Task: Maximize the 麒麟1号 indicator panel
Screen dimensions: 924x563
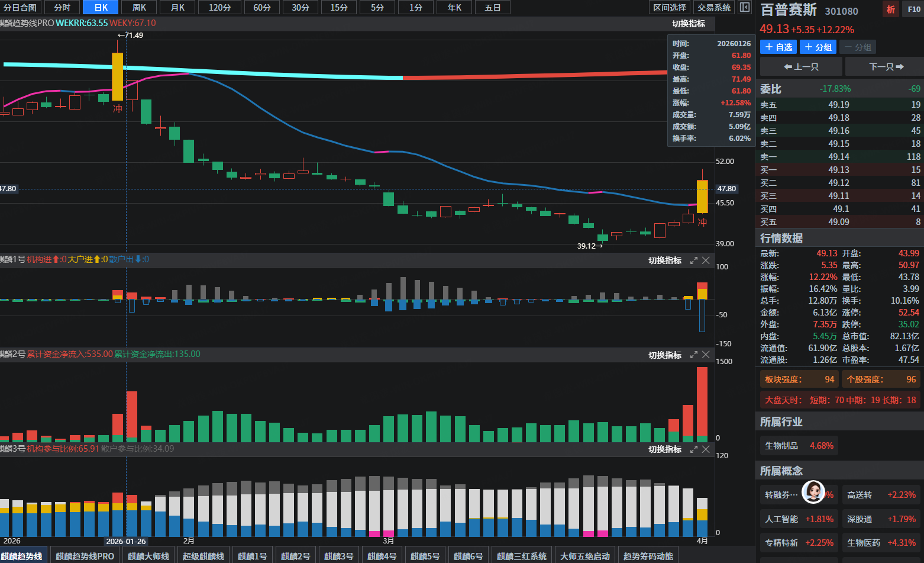Action: tap(694, 260)
